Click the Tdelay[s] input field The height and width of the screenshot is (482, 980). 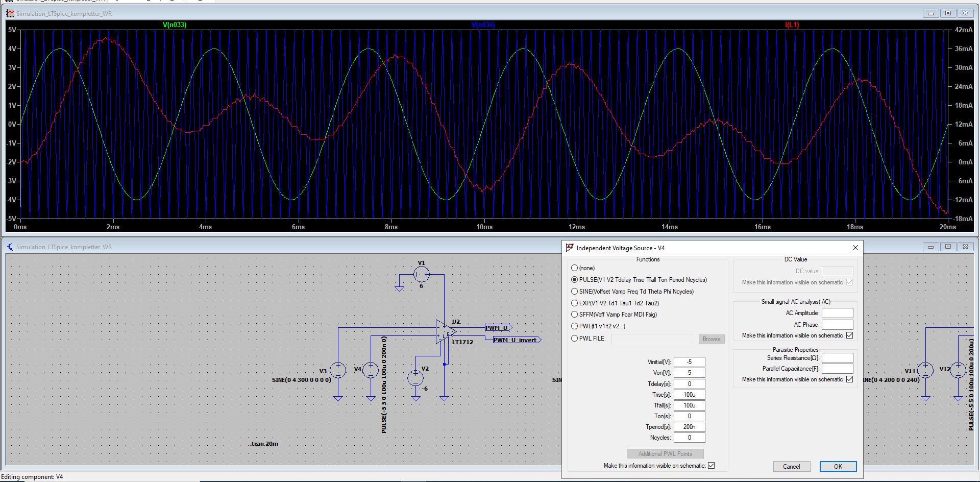(689, 384)
